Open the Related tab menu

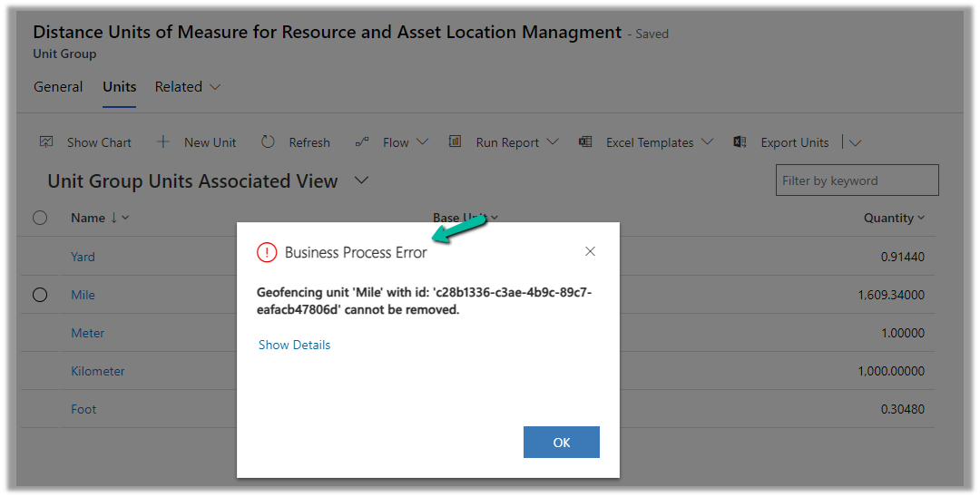click(x=187, y=87)
